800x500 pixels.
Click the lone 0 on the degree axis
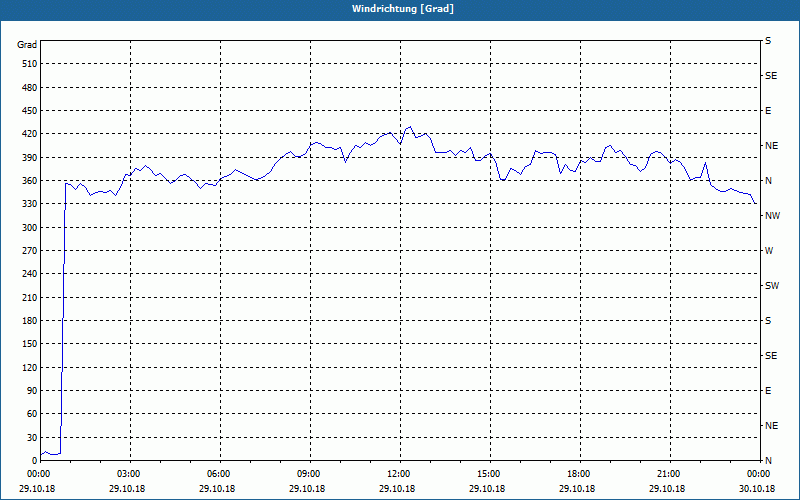coord(34,461)
